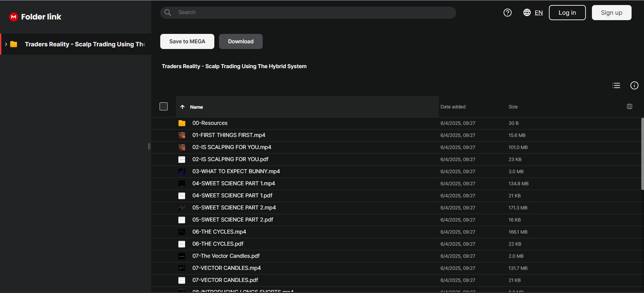This screenshot has width=644, height=293.
Task: Open the column settings icon
Action: click(630, 106)
